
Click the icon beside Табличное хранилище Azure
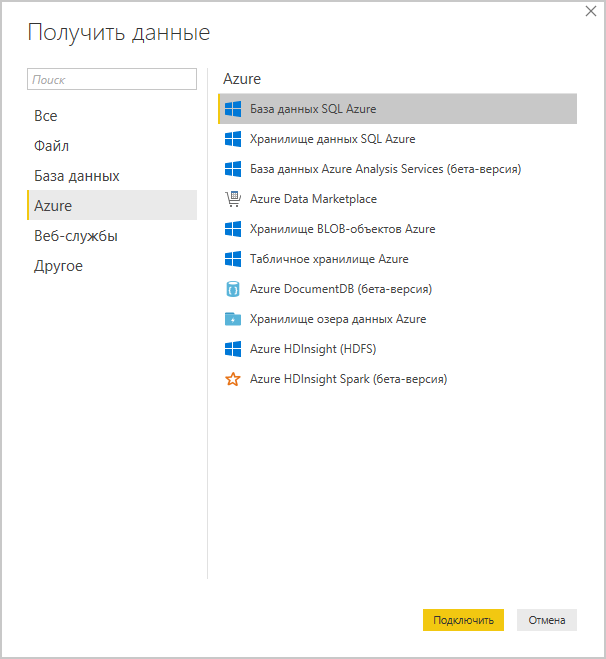pos(233,259)
